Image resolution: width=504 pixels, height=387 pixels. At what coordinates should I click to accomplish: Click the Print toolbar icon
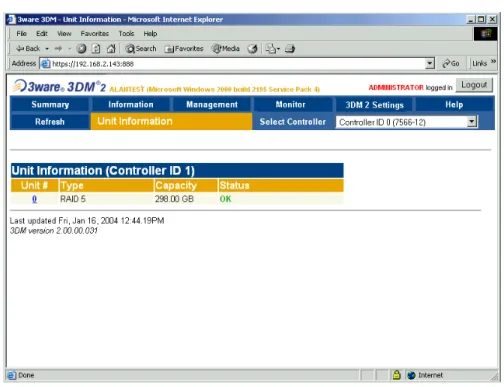[290, 49]
